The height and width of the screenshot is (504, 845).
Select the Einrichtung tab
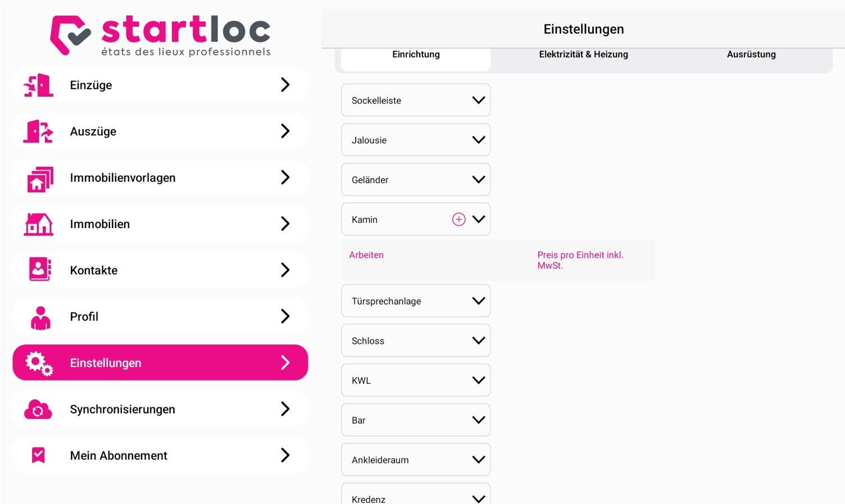[x=416, y=55]
